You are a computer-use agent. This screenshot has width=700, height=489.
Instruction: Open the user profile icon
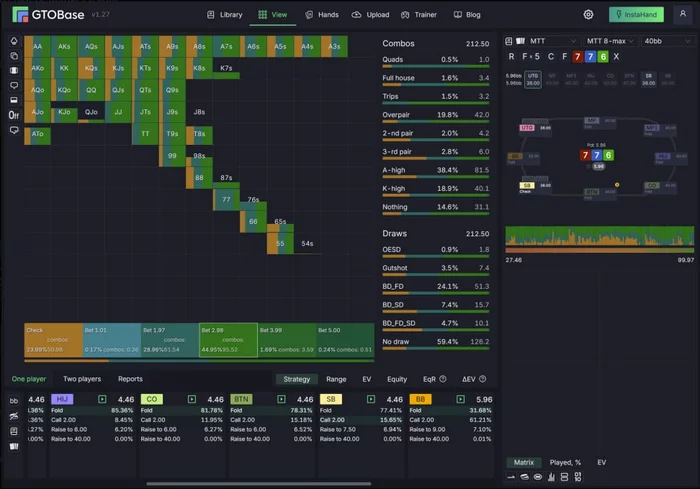[x=683, y=14]
